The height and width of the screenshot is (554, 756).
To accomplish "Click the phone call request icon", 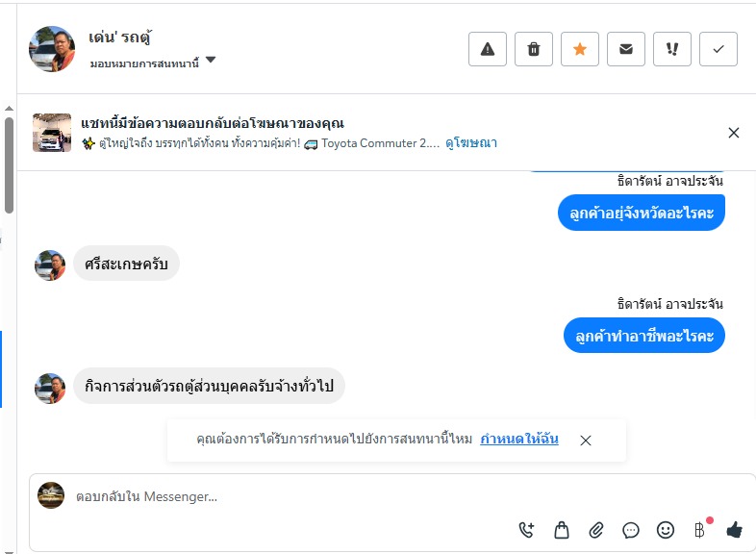I will [526, 529].
